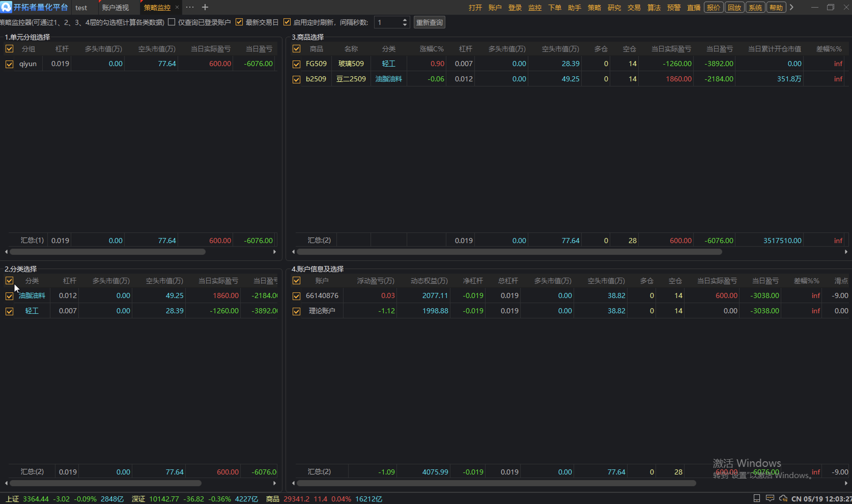This screenshot has height=504, width=852.
Task: Switch to the 账户透视 tab
Action: click(x=116, y=7)
